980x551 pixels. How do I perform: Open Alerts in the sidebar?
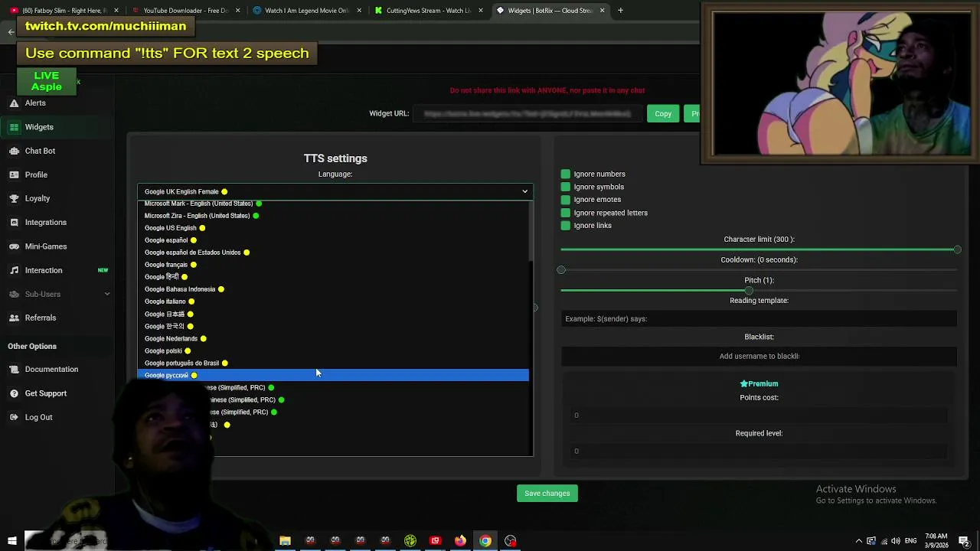[x=35, y=103]
